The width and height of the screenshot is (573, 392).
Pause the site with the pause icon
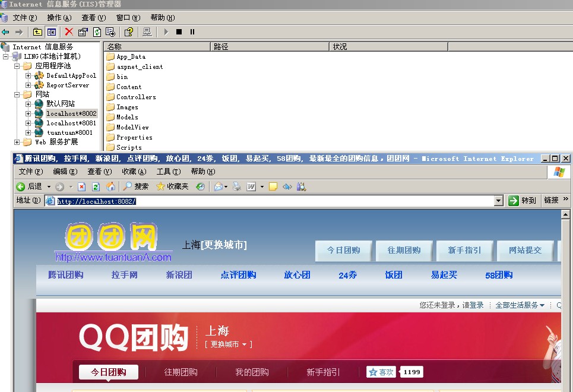click(x=192, y=32)
